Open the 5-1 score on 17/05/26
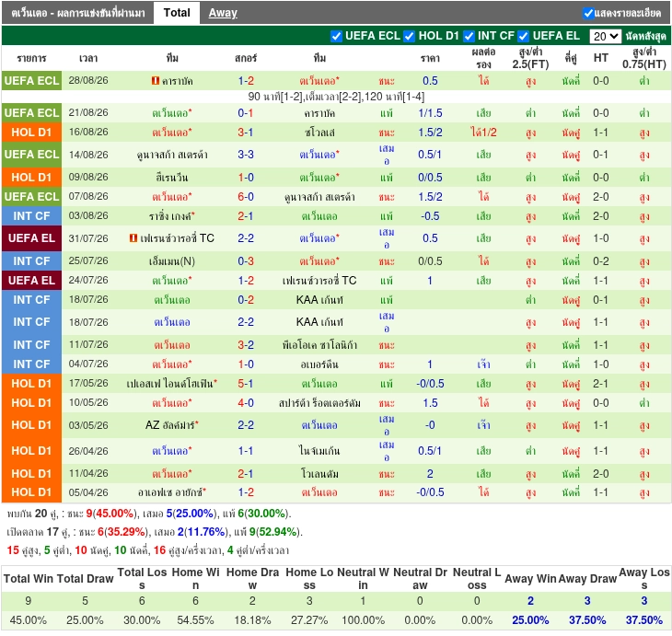 tap(246, 384)
